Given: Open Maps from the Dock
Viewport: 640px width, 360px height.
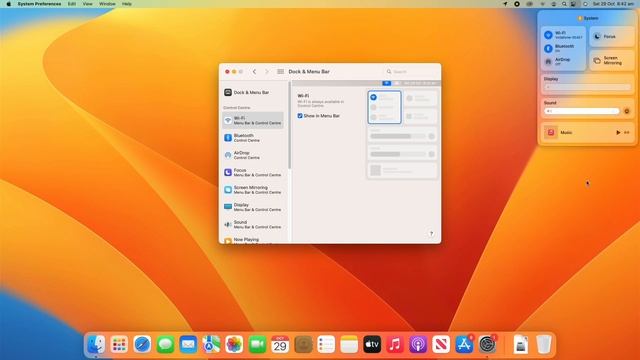Looking at the screenshot, I should tap(211, 344).
